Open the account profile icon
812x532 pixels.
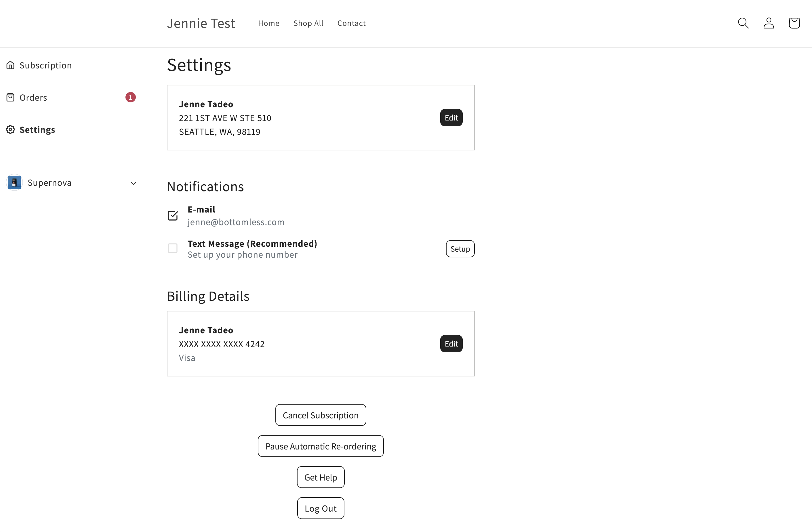(769, 23)
